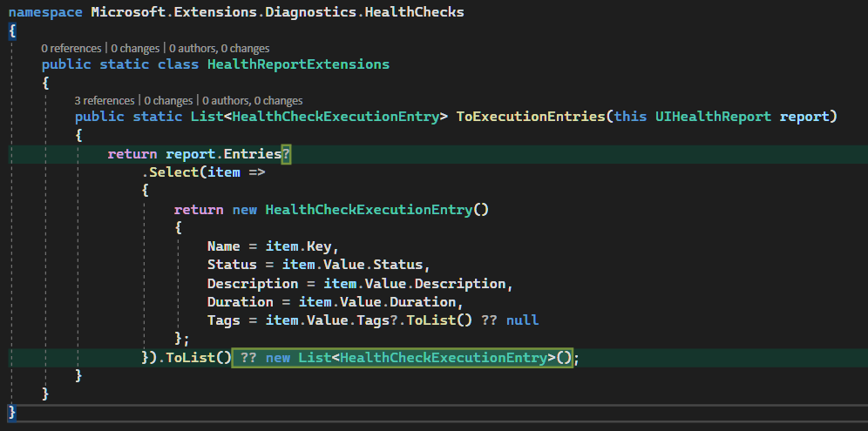Click item.Key expression
868x431 pixels.
[298, 246]
